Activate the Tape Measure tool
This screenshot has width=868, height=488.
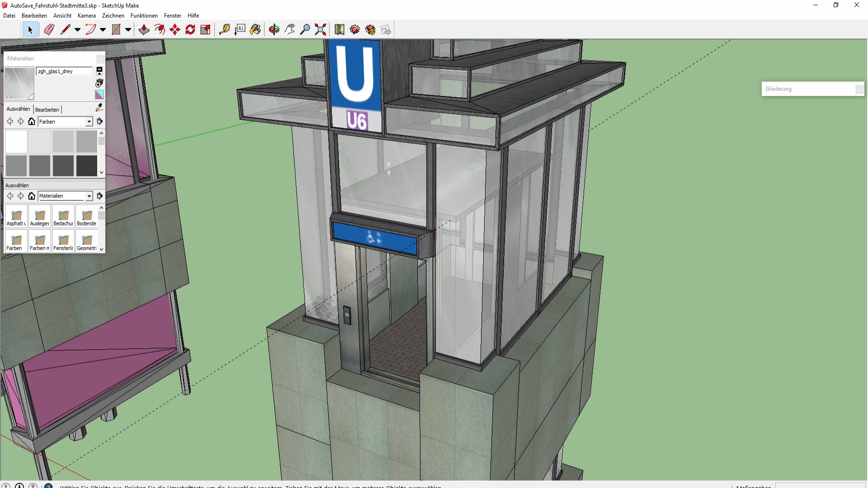[x=224, y=30]
